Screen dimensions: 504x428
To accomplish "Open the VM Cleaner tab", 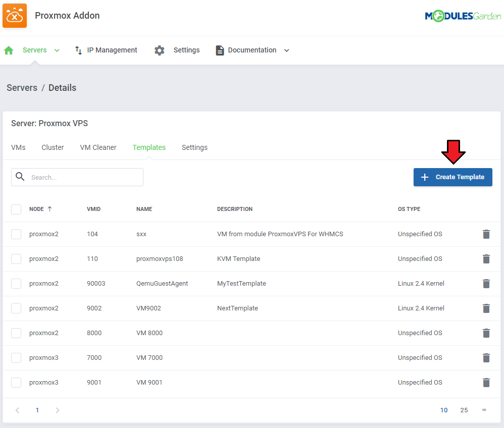I will coord(98,147).
